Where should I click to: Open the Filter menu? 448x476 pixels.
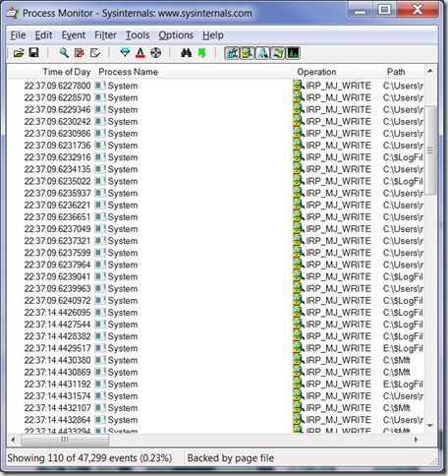point(105,35)
